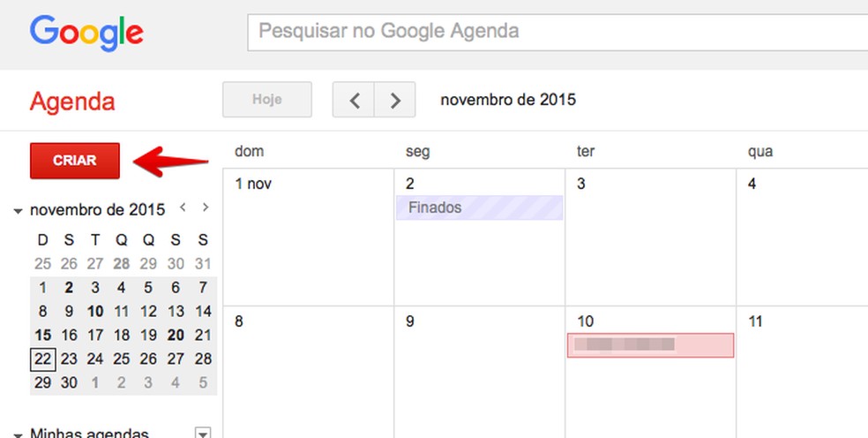Select day 15 in mini calendar
The width and height of the screenshot is (868, 438).
[41, 336]
